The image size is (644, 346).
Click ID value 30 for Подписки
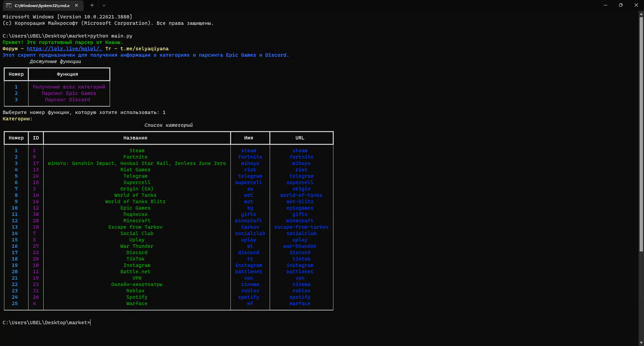[x=36, y=214]
